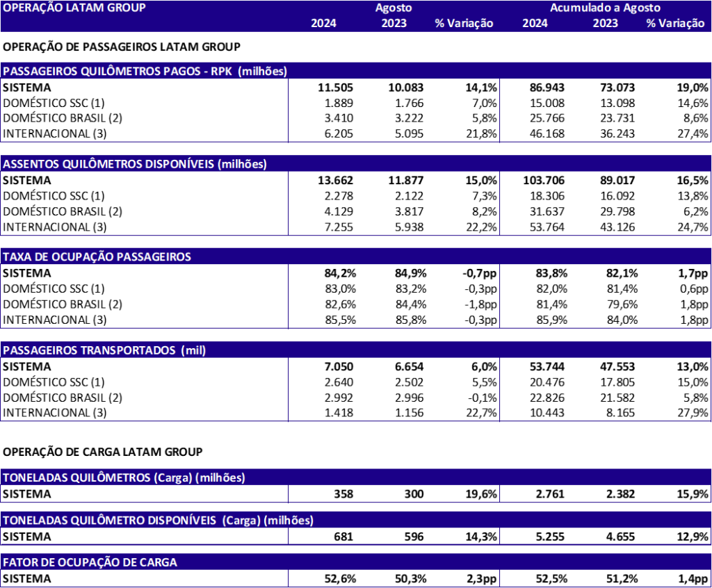Image resolution: width=712 pixels, height=588 pixels.
Task: Click the cell with 53.744
Action: coord(547,366)
